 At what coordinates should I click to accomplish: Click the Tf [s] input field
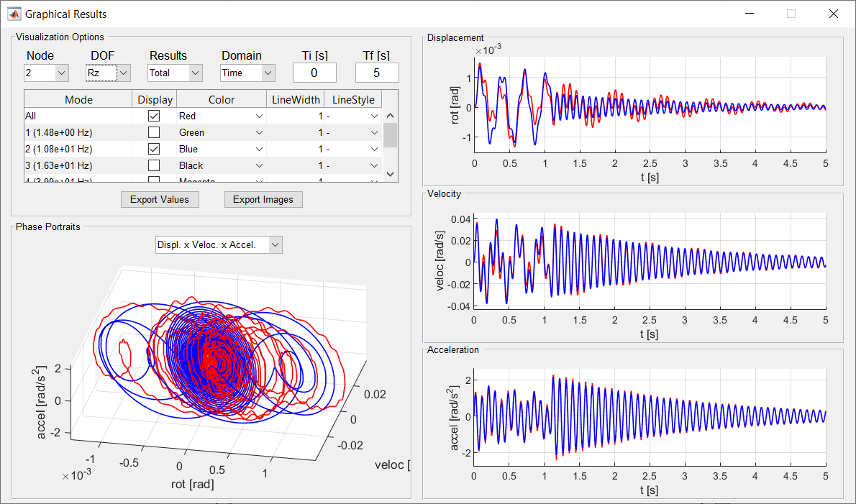click(x=376, y=73)
